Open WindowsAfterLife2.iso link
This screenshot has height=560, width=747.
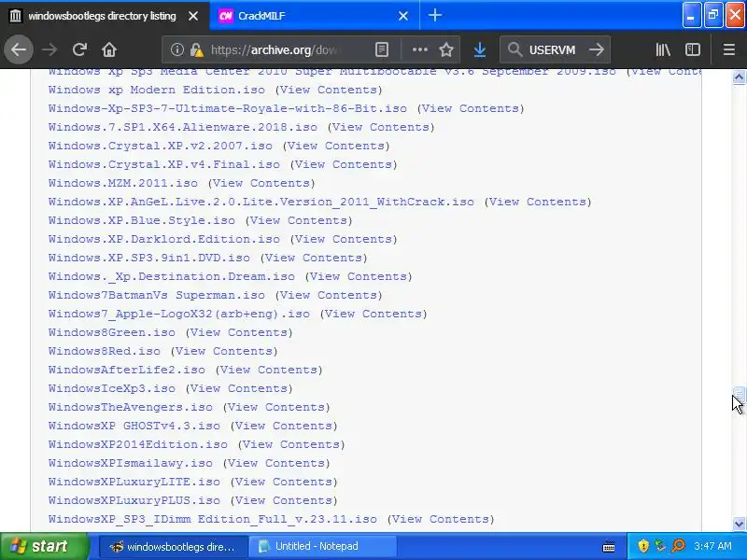[x=127, y=370]
